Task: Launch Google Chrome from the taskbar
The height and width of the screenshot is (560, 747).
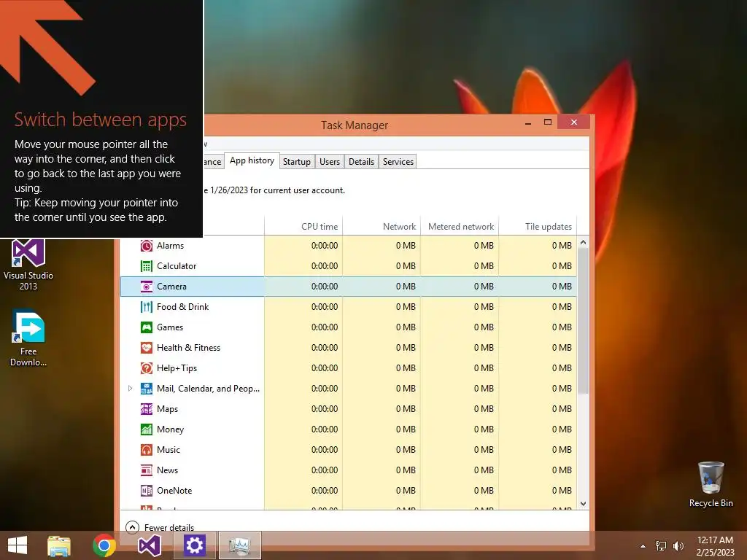Action: 104,545
